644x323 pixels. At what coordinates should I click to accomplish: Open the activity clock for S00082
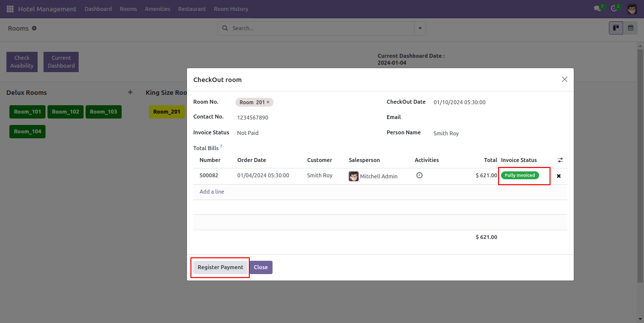click(x=419, y=175)
